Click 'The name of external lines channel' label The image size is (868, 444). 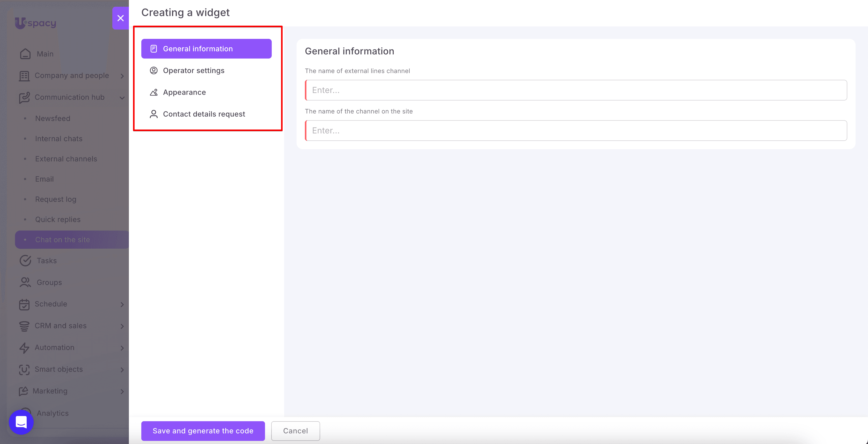pos(357,71)
